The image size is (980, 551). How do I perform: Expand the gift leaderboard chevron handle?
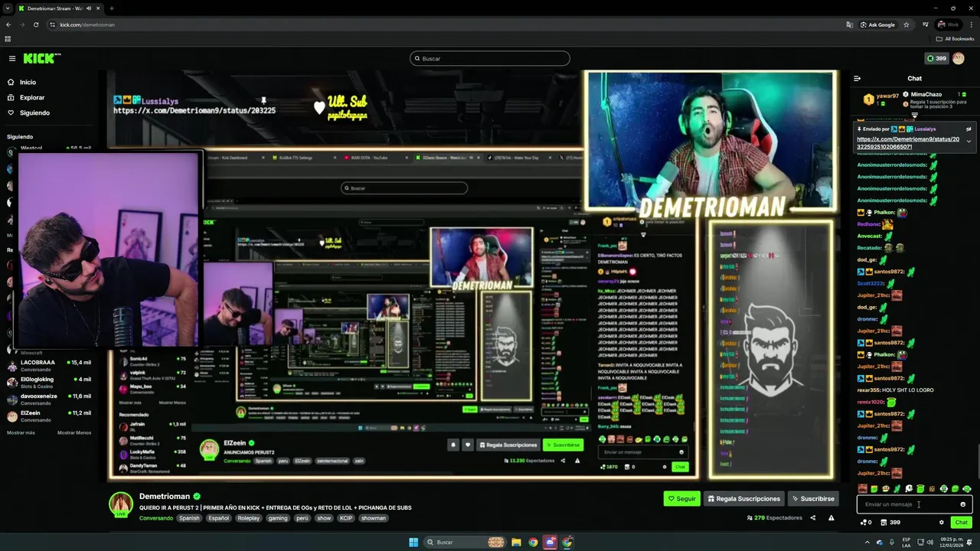[x=914, y=116]
